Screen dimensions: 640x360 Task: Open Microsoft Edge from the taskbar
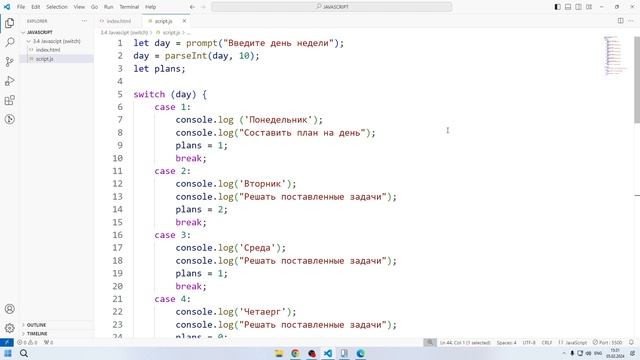(x=360, y=353)
